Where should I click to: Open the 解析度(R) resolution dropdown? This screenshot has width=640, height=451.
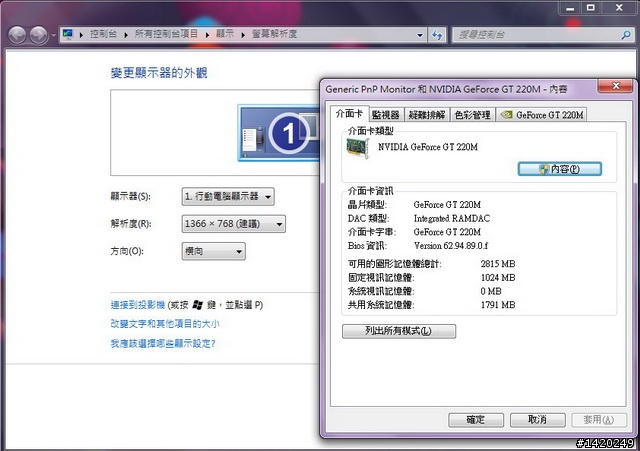pos(233,224)
